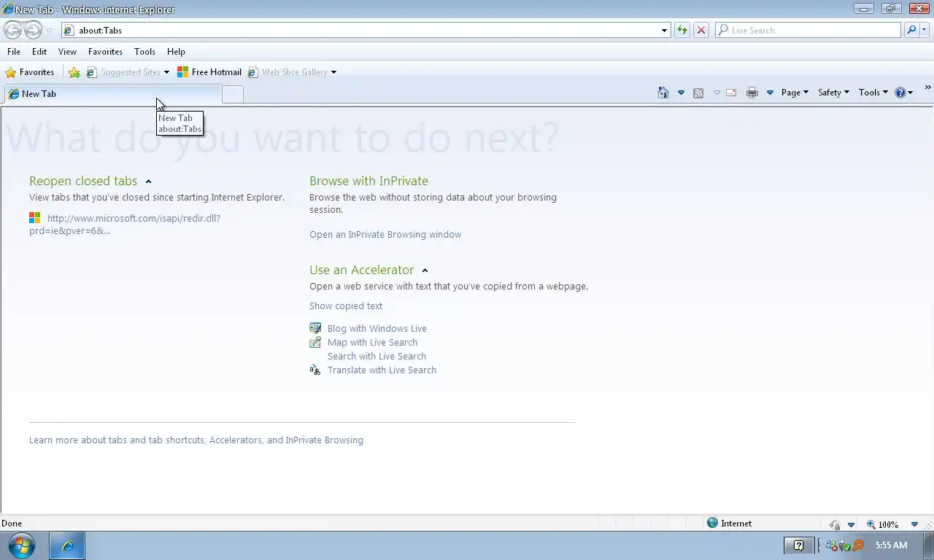Open the search provider options dropdown

[x=925, y=30]
